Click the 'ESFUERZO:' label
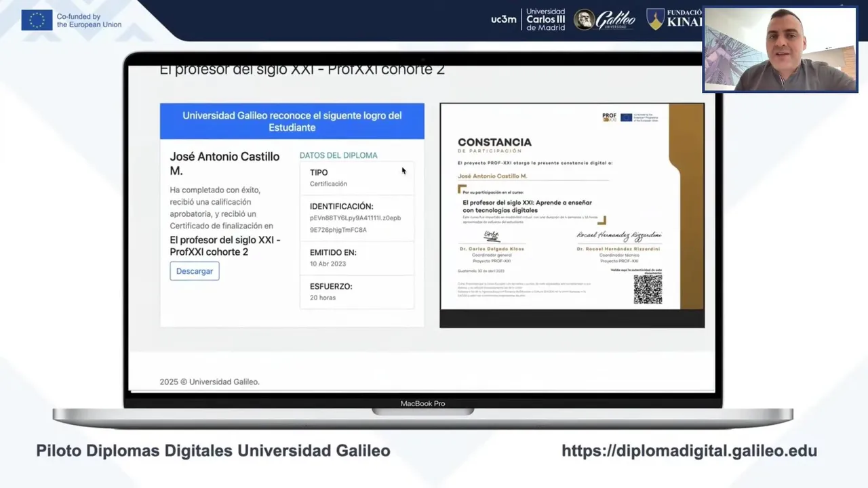The height and width of the screenshot is (488, 868). [331, 286]
